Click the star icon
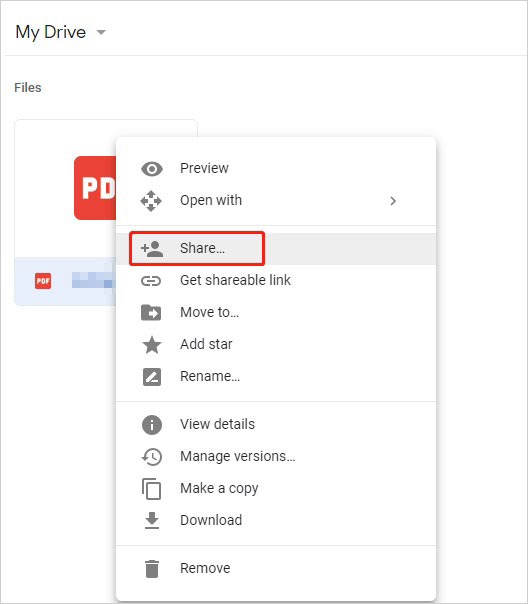Screen dimensions: 528x604 point(152,345)
